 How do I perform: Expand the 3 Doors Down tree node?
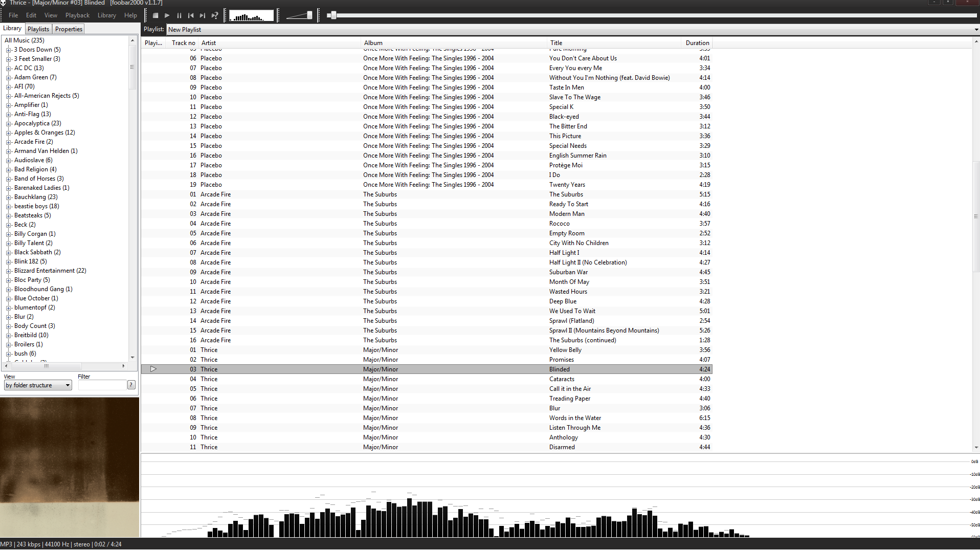click(x=8, y=50)
